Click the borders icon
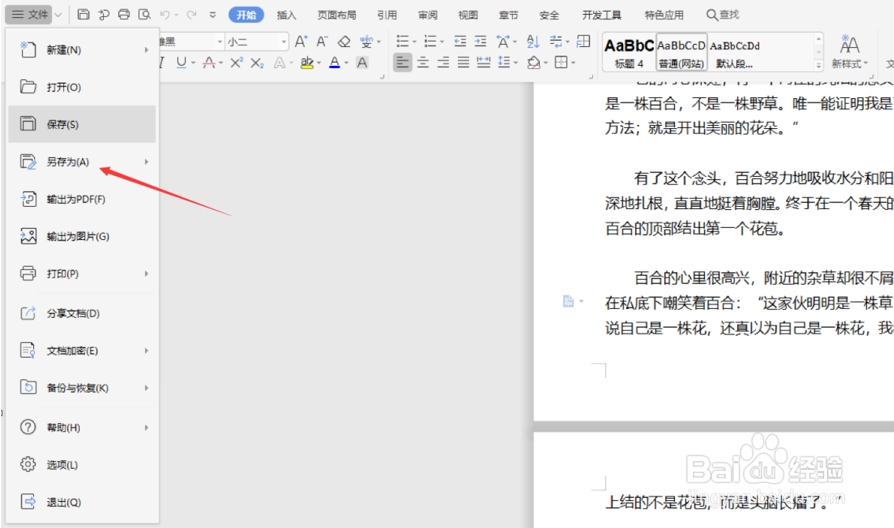The image size is (894, 528). (x=561, y=63)
